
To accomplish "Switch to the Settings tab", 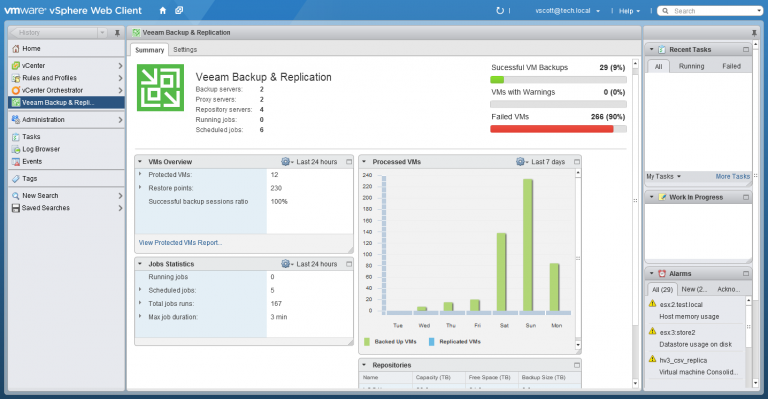I will (x=185, y=49).
